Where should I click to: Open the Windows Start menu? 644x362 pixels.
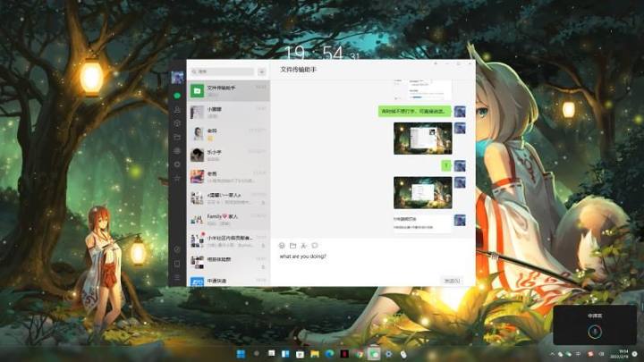(241, 354)
